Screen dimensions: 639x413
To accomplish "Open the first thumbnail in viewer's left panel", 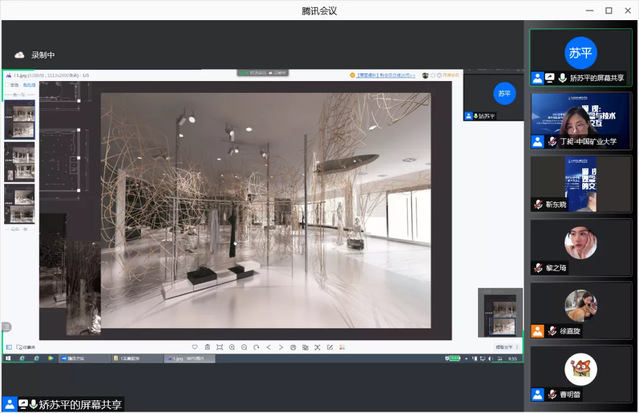I will coord(21,117).
